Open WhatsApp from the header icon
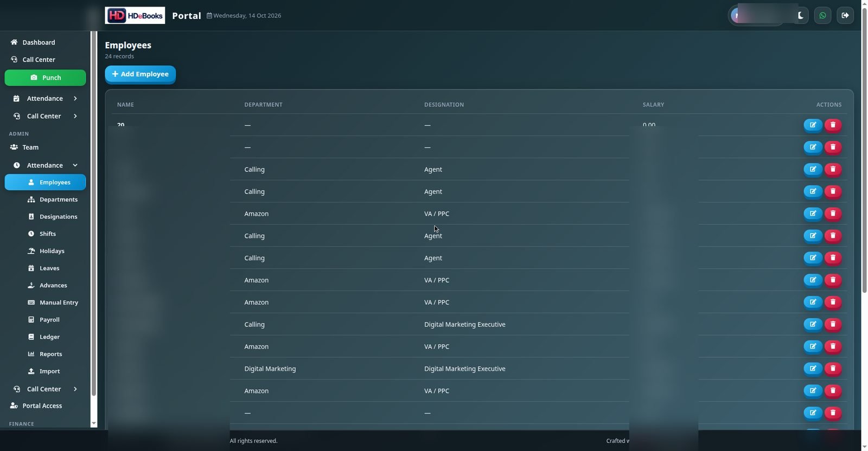This screenshot has width=868, height=451. coord(822,15)
